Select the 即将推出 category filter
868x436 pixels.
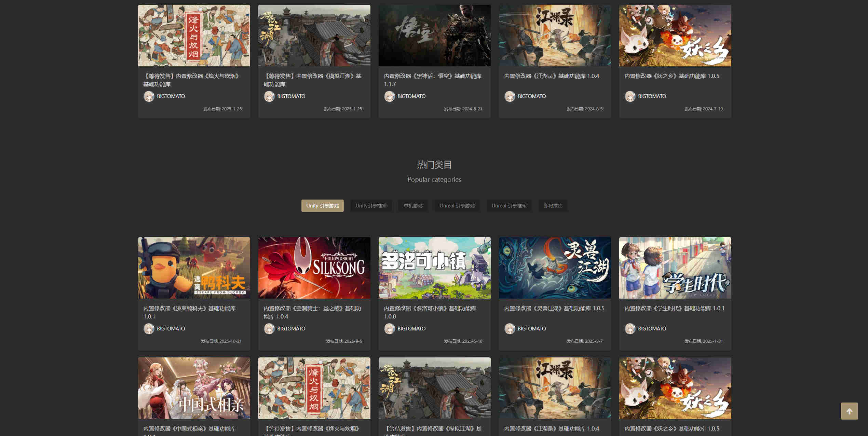coord(553,205)
